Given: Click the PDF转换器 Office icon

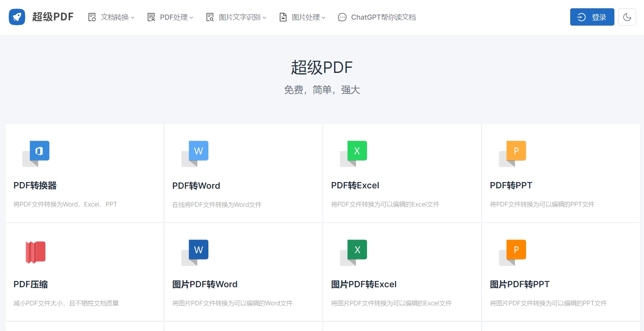Looking at the screenshot, I should (36, 154).
